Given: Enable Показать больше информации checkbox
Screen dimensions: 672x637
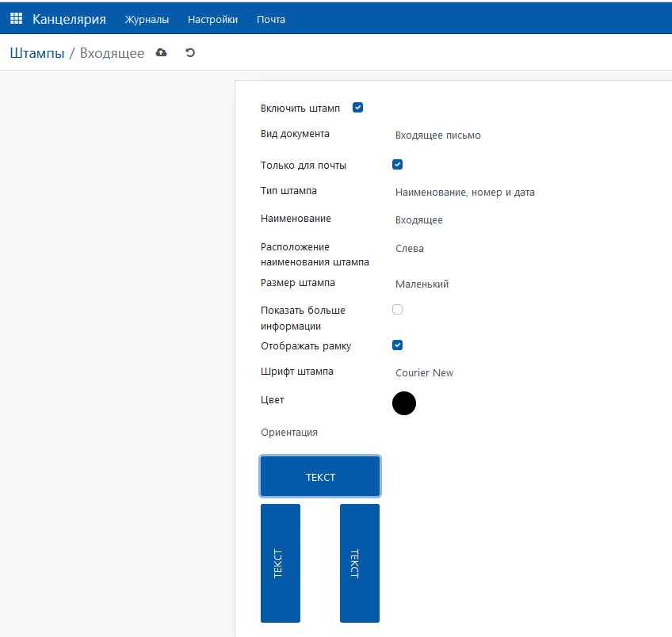Looking at the screenshot, I should coord(397,309).
